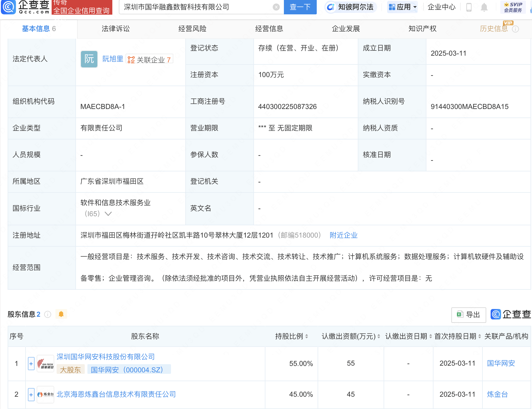Screen dimensions: 532x409
Task: Click 附近企业 link
Action: [x=344, y=235]
